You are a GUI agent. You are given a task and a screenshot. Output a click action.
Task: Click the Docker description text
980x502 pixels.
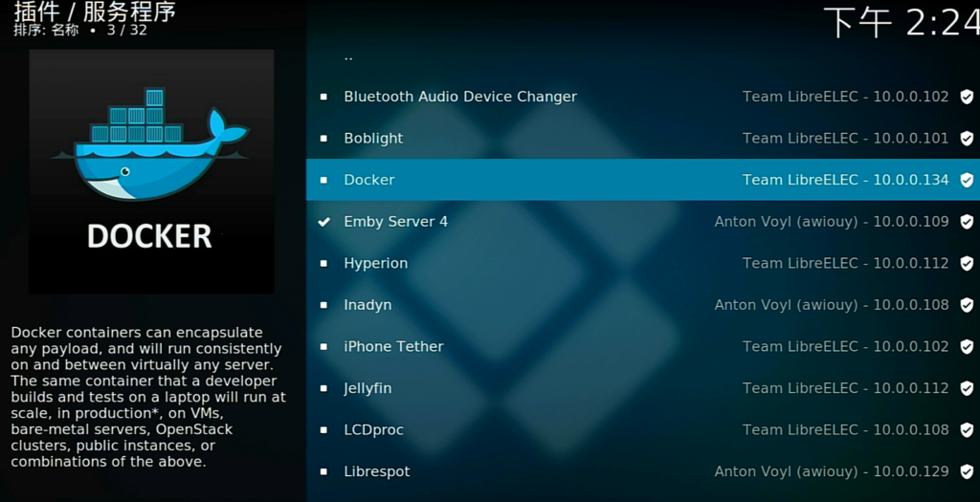pos(148,397)
